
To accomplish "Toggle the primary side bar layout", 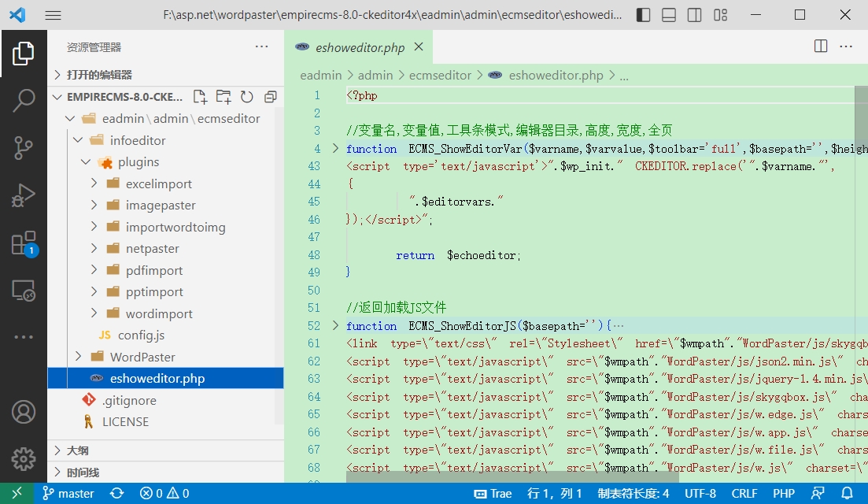I will click(643, 15).
